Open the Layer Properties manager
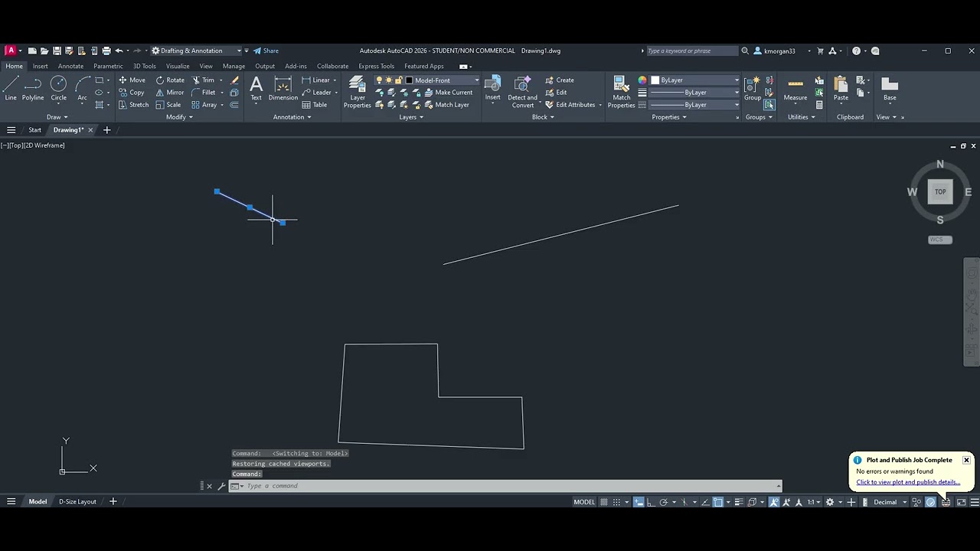This screenshot has height=551, width=980. click(x=357, y=92)
